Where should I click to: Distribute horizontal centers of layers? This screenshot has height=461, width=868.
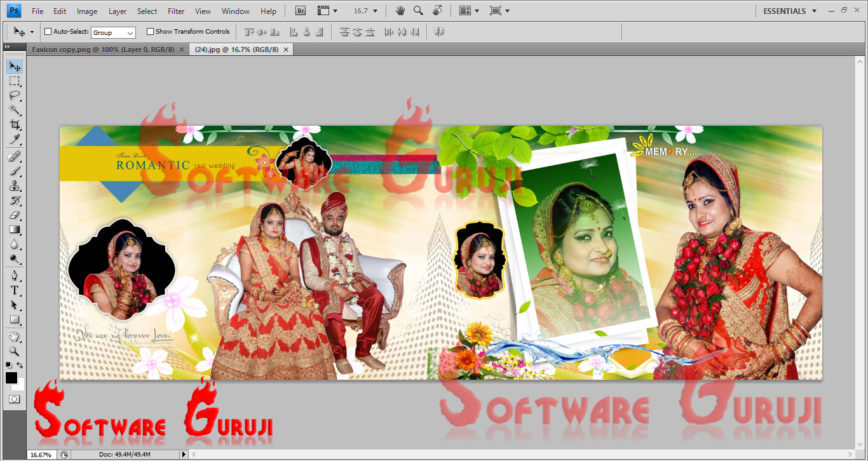402,32
